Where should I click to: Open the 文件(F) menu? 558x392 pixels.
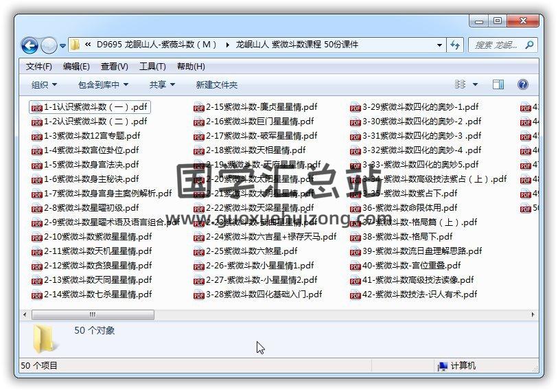click(39, 67)
